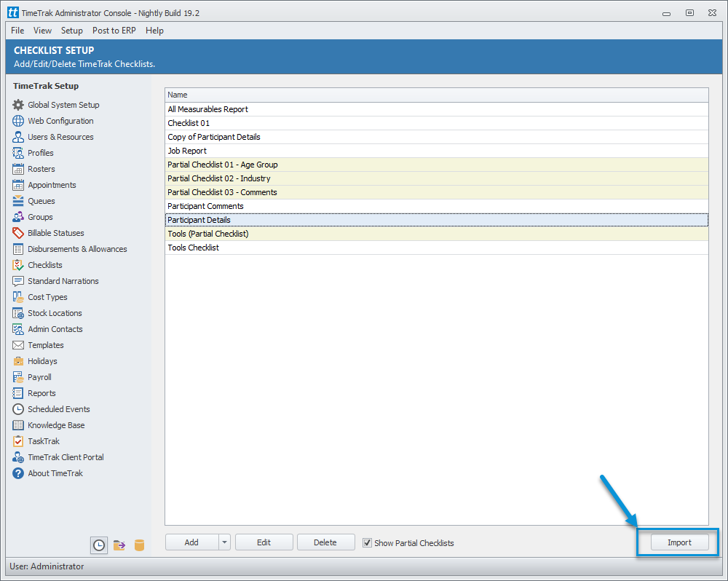This screenshot has height=581, width=728.
Task: Select the Checklist 01 row
Action: [x=436, y=123]
